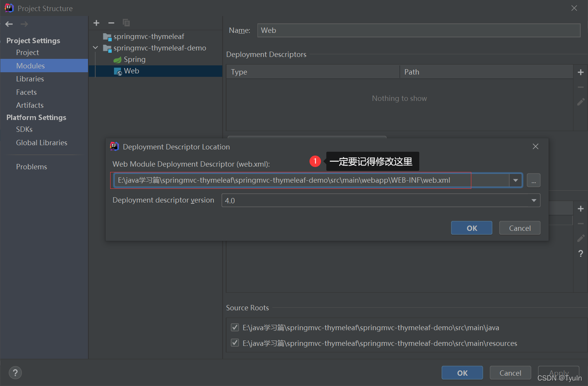
Task: Click the web.xml path input field
Action: [x=311, y=180]
